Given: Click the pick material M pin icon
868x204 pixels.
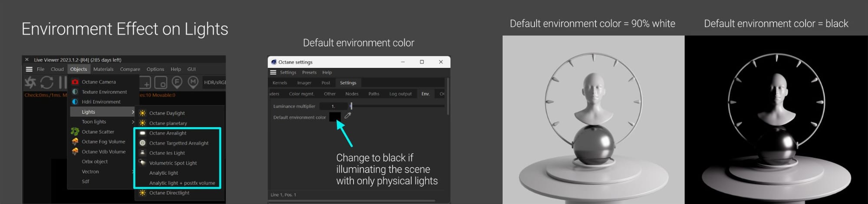Looking at the screenshot, I should pos(193,82).
